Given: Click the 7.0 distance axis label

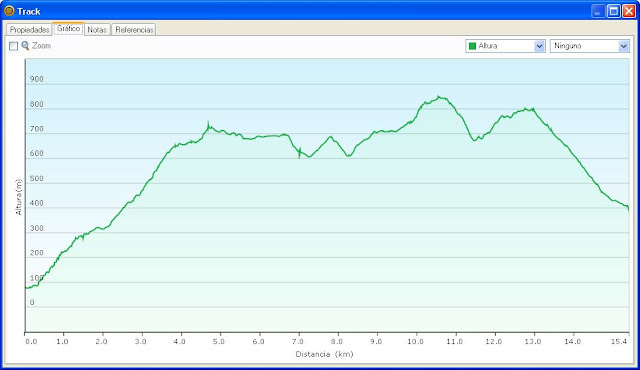Looking at the screenshot, I should click(298, 341).
